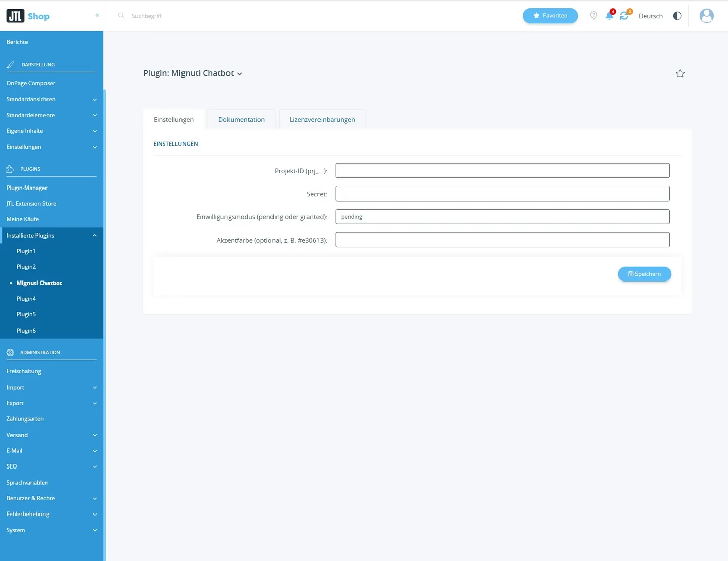Open Meine Käufe
Image resolution: width=728 pixels, height=561 pixels.
click(x=23, y=219)
